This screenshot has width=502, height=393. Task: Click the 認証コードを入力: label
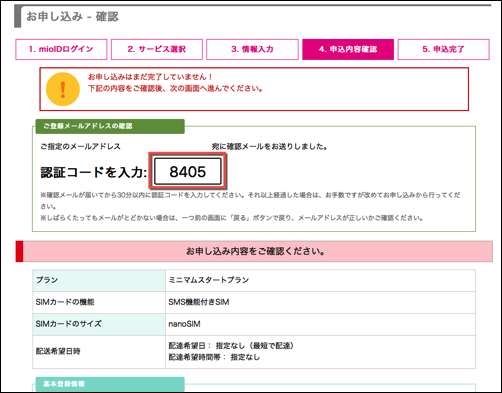(94, 172)
